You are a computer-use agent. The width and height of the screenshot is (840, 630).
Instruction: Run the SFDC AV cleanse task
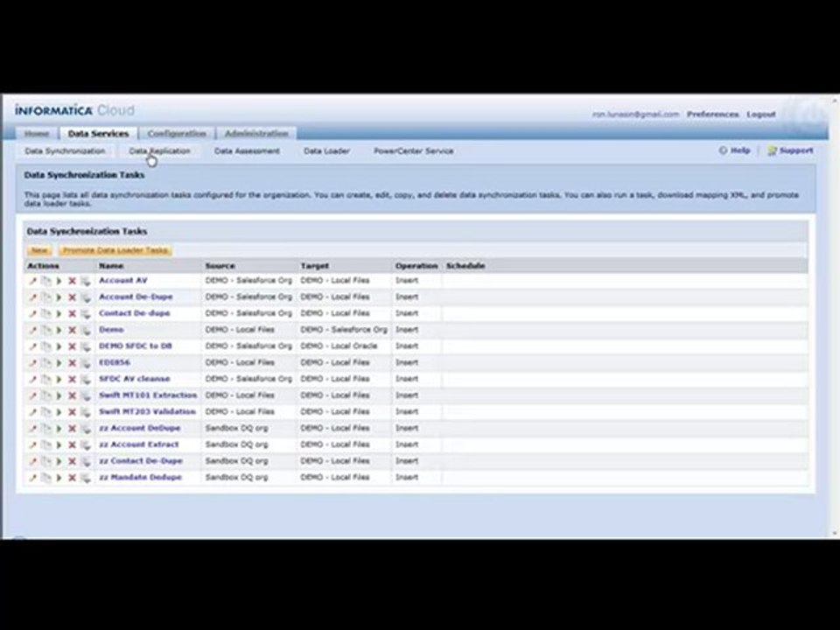point(59,379)
